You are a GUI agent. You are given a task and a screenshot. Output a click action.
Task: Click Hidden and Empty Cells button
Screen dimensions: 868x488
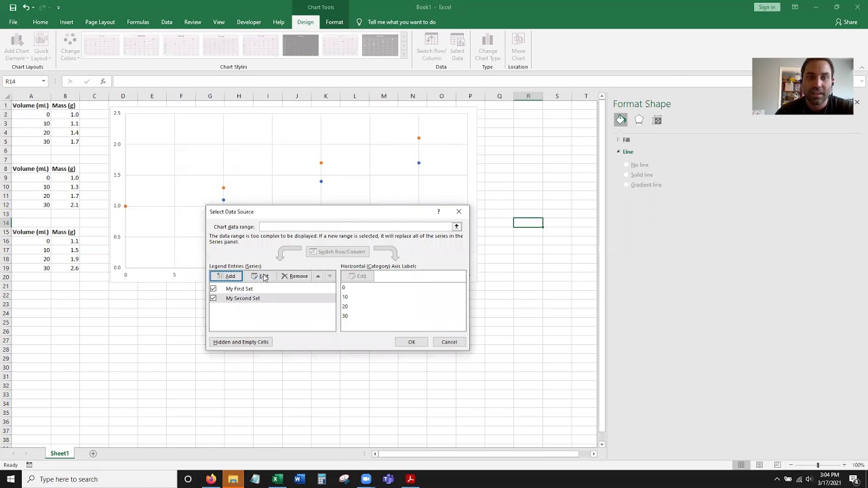[x=241, y=342]
